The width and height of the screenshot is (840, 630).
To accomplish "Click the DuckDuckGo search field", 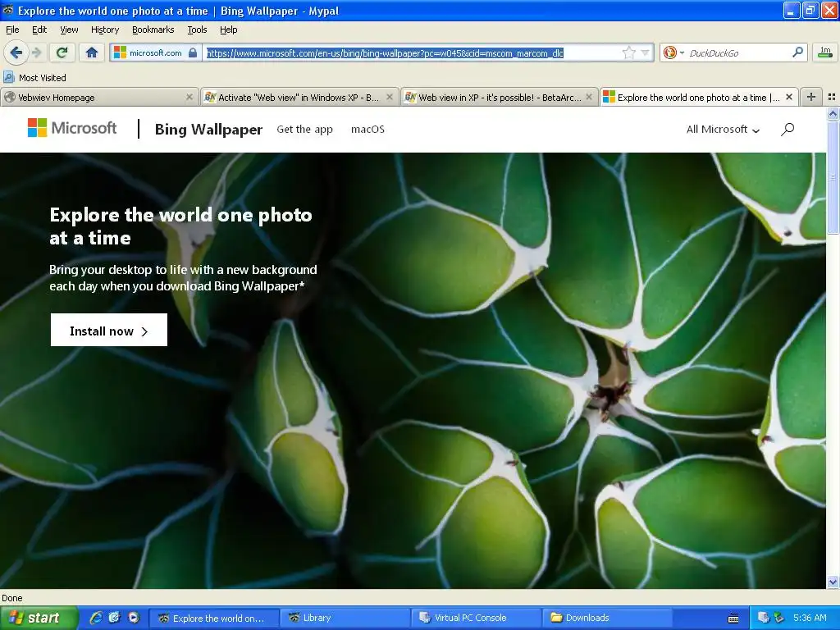I will tap(739, 52).
